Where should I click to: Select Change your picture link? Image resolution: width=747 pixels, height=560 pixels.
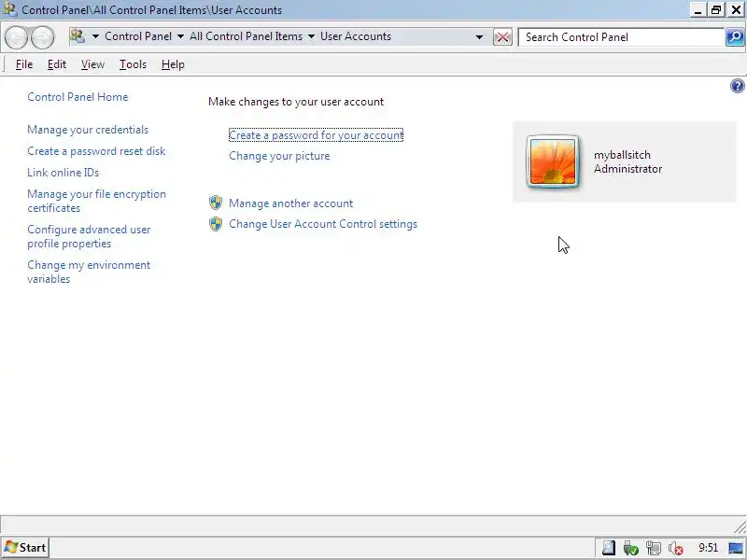click(x=279, y=156)
